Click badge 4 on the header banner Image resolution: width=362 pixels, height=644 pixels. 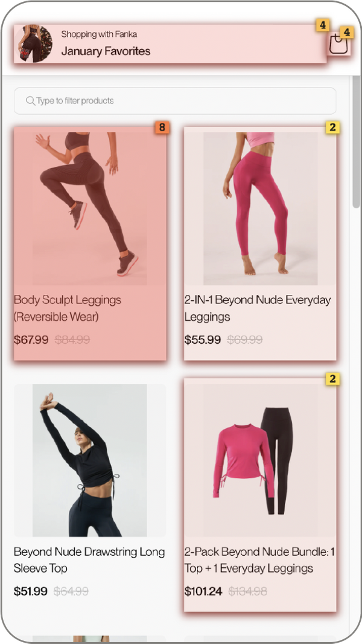[x=323, y=25]
